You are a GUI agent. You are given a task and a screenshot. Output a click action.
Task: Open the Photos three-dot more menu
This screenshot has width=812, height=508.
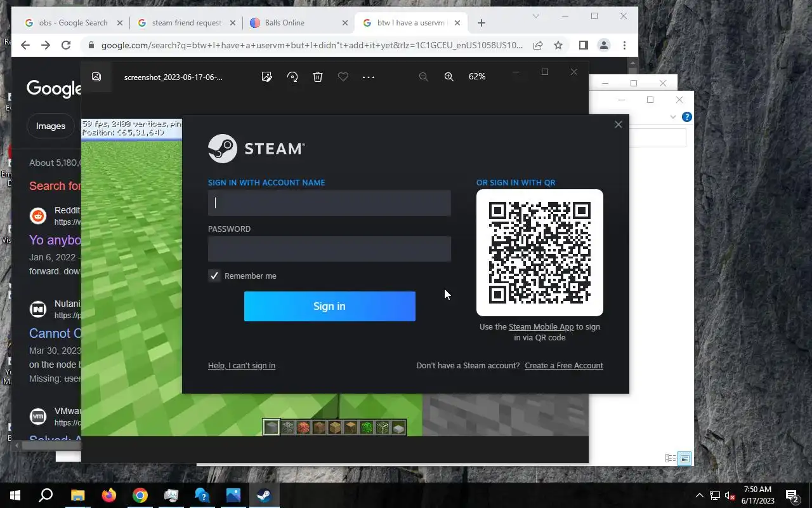click(369, 77)
